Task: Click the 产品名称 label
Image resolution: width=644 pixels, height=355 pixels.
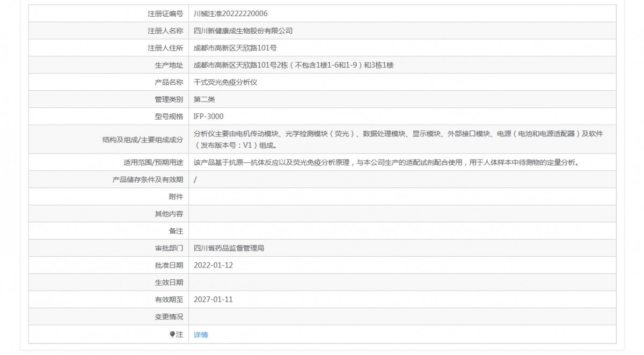Action: click(x=169, y=82)
